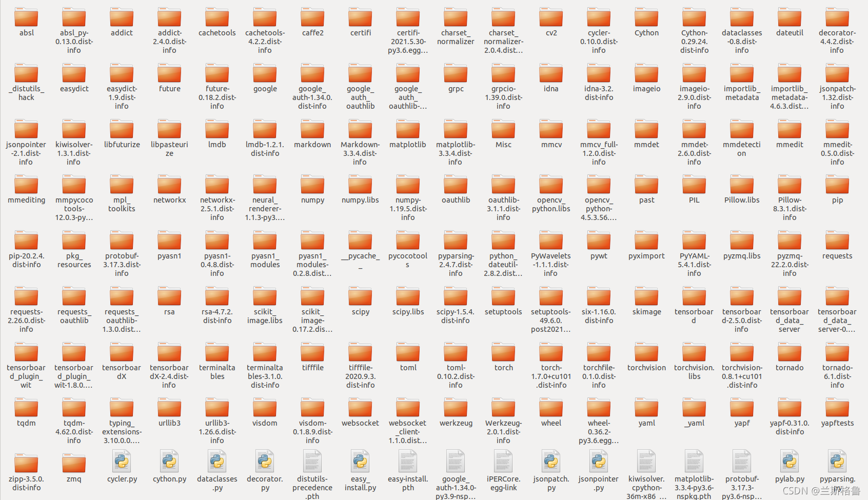Select the absl folder icon
The image size is (868, 500).
26,17
